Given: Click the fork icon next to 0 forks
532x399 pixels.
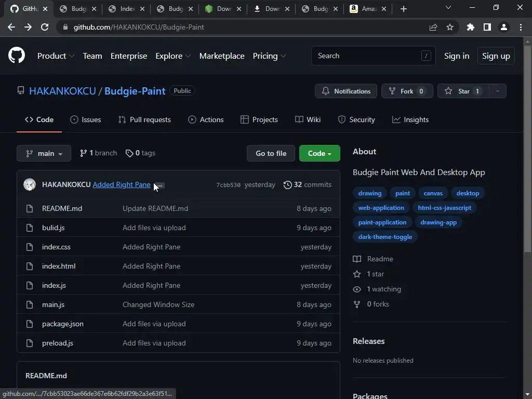Looking at the screenshot, I should point(356,304).
